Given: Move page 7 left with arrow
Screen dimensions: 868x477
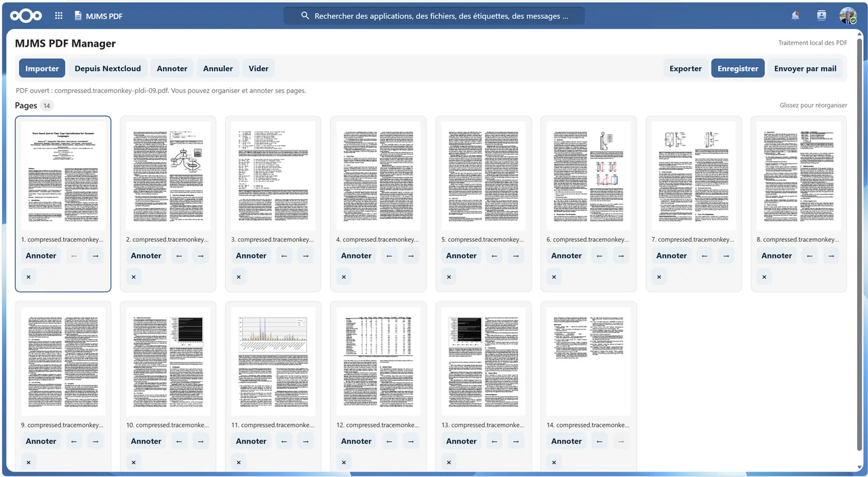Looking at the screenshot, I should (x=705, y=255).
